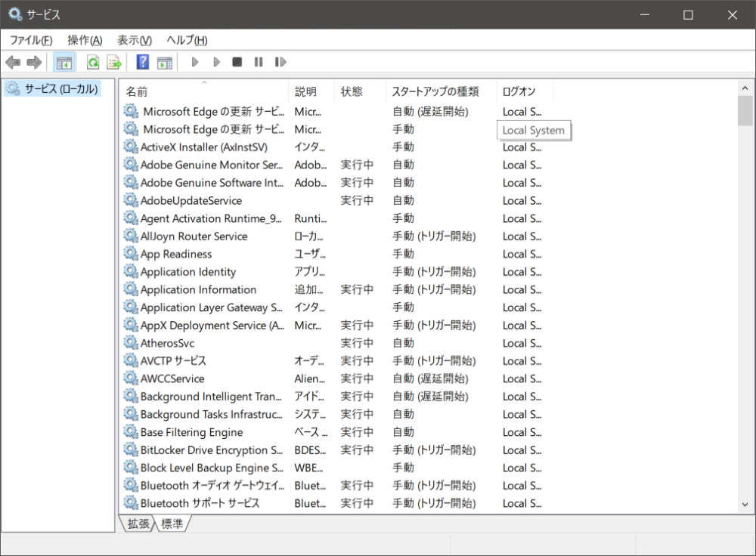
Task: Open the 表示(V) menu
Action: pos(135,40)
